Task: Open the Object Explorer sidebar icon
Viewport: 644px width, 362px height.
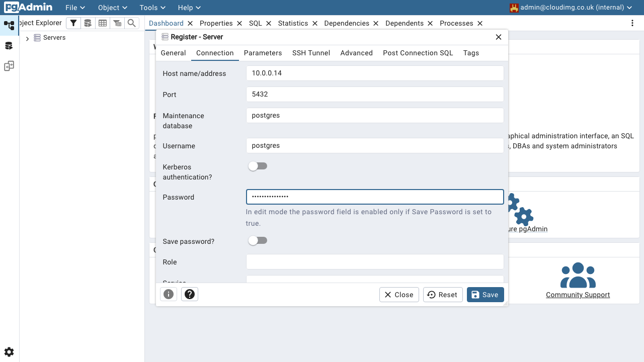Action: coord(9,25)
